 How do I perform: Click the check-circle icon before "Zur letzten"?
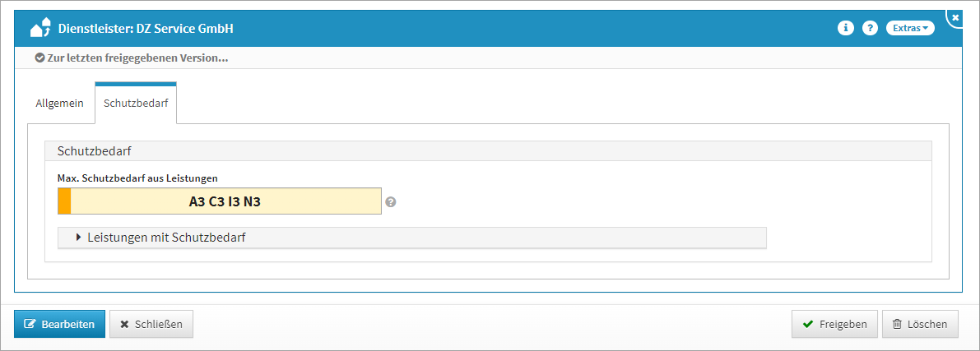point(39,58)
